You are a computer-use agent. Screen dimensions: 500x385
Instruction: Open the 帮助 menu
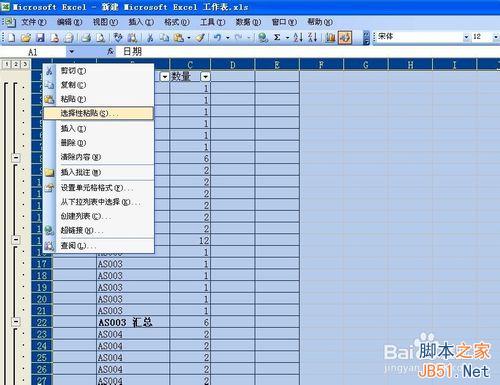[320, 22]
